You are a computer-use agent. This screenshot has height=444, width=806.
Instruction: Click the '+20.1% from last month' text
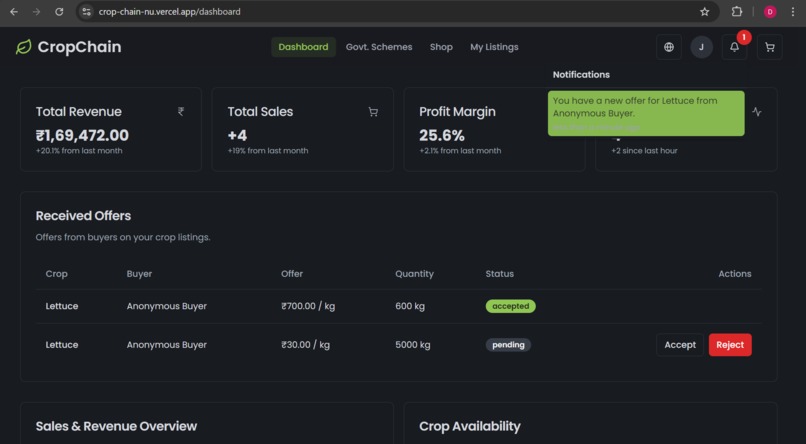pyautogui.click(x=79, y=151)
